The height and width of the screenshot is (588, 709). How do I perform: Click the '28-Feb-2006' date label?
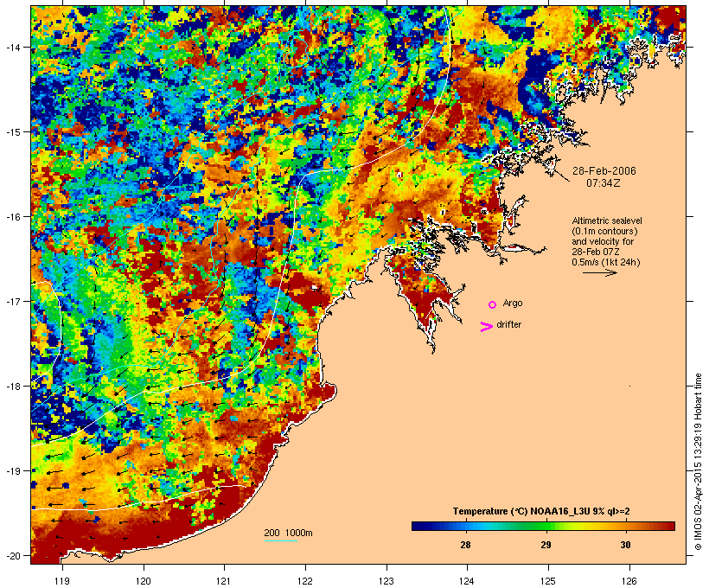tap(604, 171)
